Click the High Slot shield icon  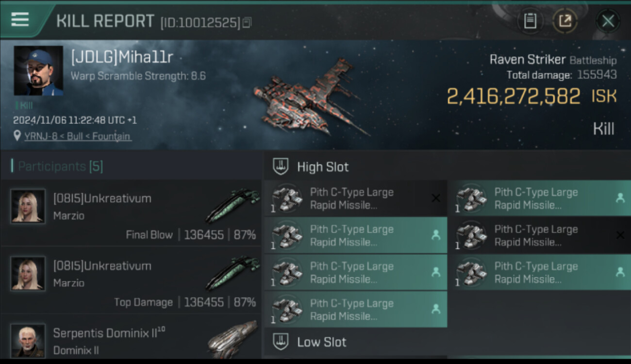click(281, 166)
